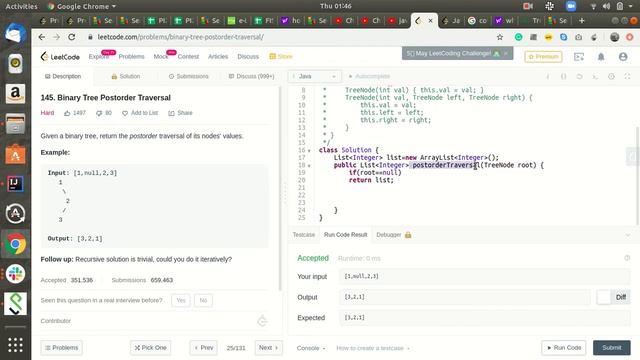Reset code to default icon

click(x=579, y=76)
